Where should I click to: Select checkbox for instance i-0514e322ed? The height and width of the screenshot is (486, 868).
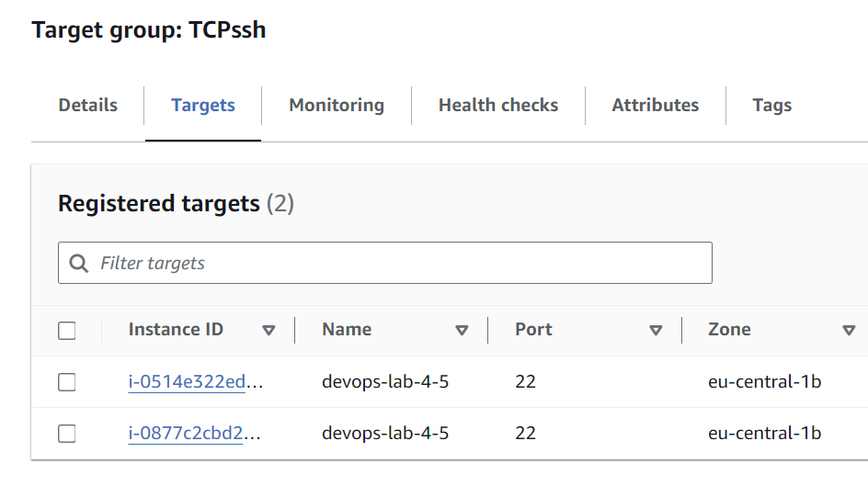pos(67,382)
